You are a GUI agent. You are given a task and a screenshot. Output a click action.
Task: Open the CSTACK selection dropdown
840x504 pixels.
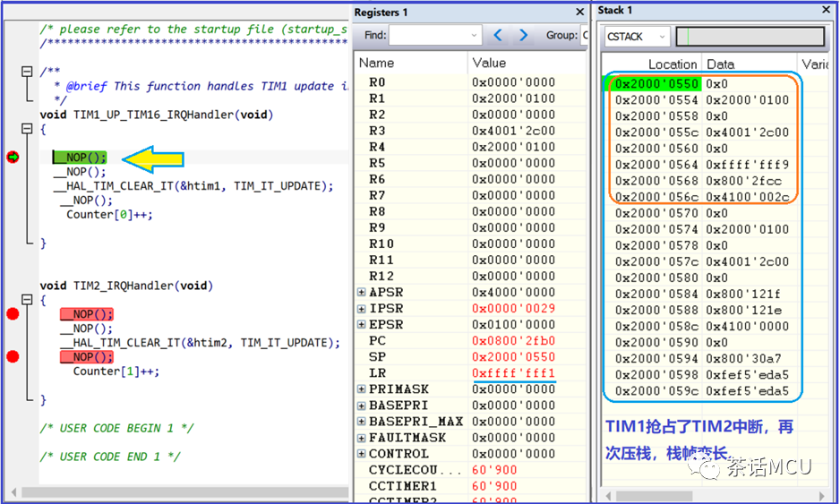click(x=662, y=37)
